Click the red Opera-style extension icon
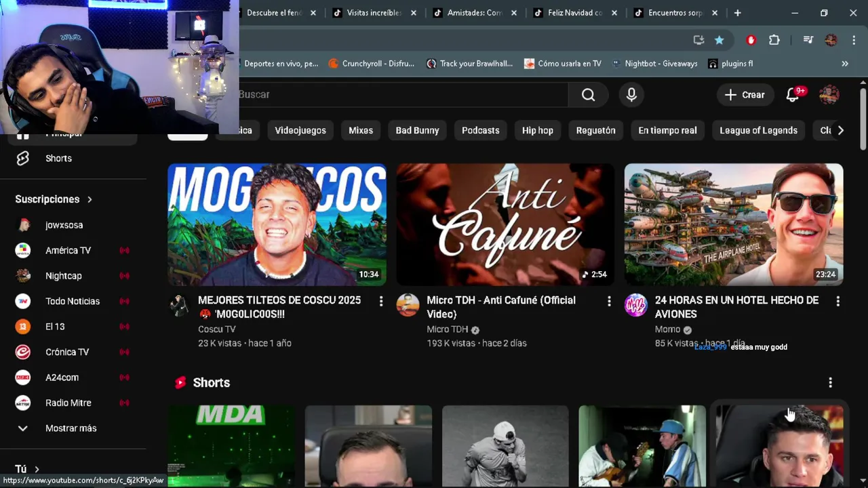Viewport: 868px width, 488px height. 751,40
